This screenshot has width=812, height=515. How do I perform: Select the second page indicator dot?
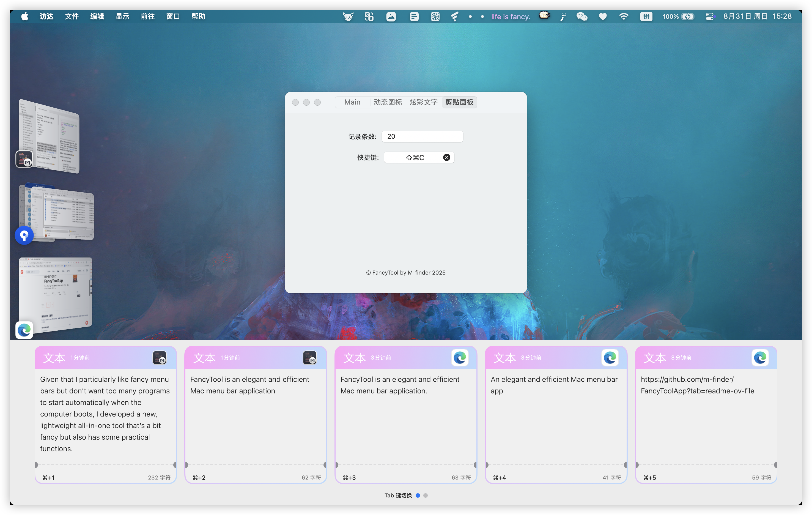click(426, 495)
